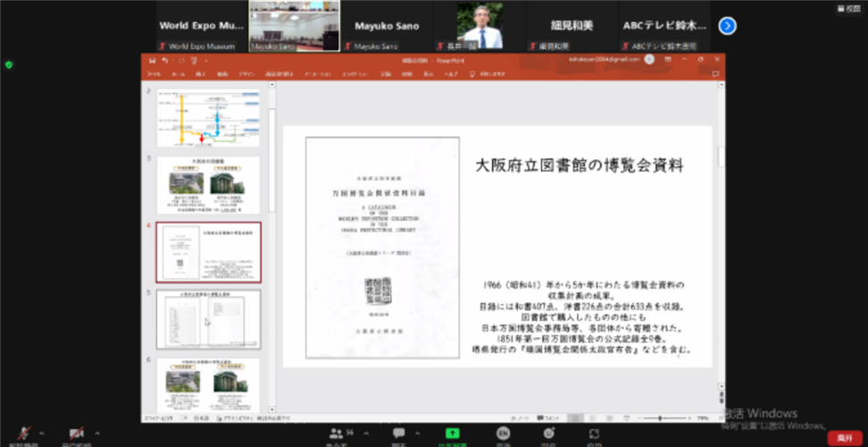
Task: Switch to the ホーム (Home) ribbon tab
Action: click(x=179, y=73)
